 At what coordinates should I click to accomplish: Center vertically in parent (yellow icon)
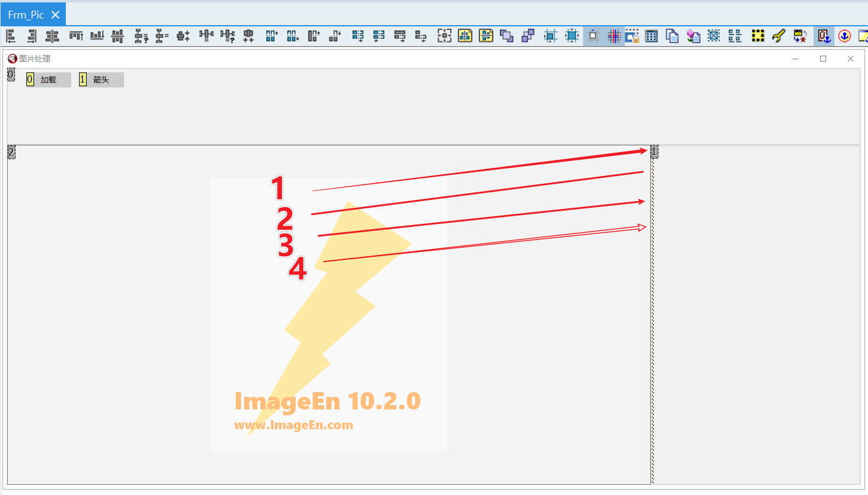click(486, 37)
